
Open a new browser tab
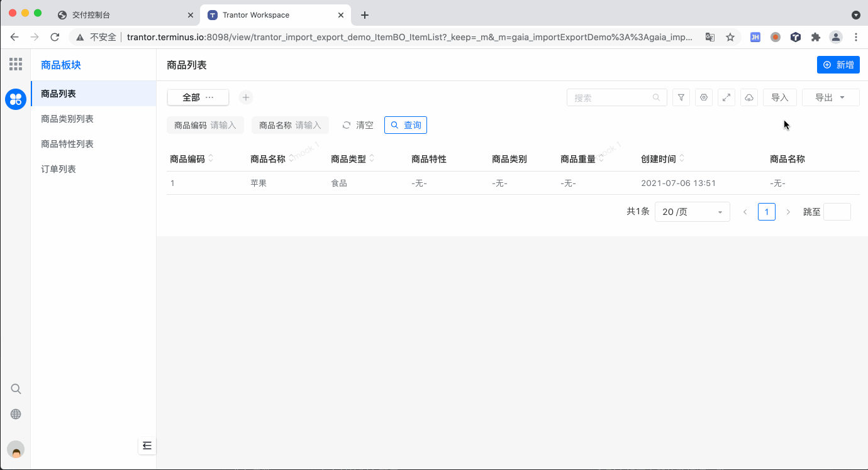[365, 15]
